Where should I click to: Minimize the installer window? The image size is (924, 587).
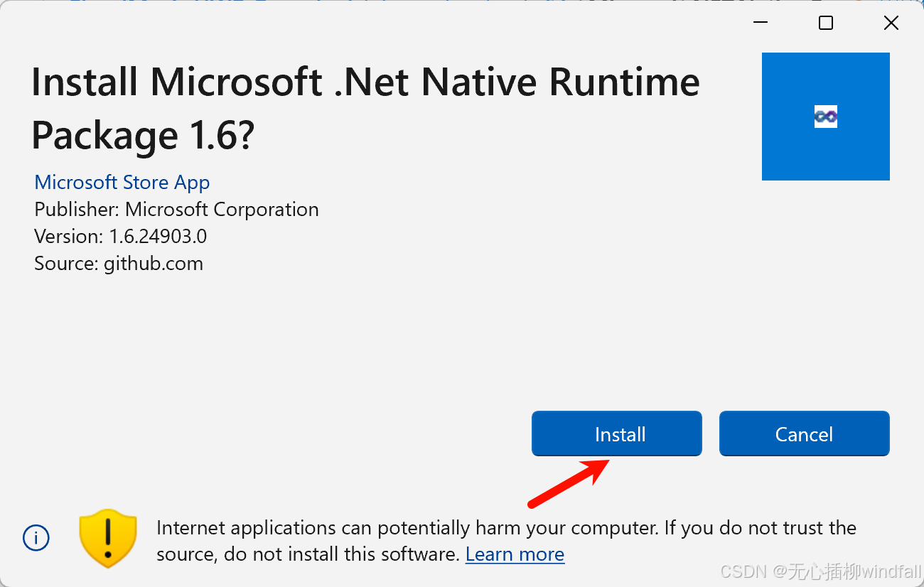(760, 23)
